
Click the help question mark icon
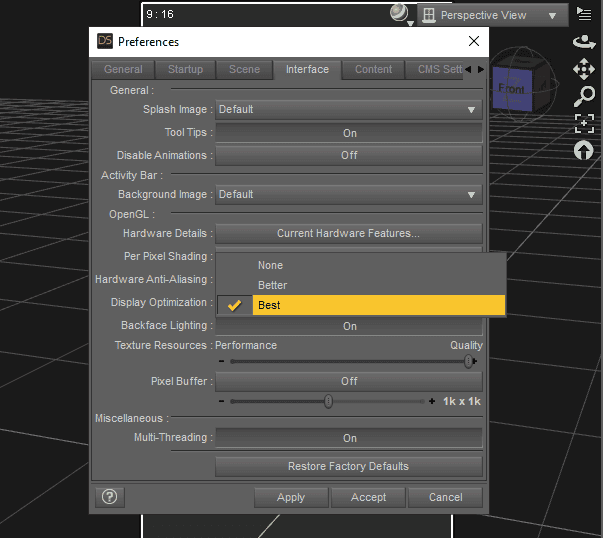click(x=110, y=497)
